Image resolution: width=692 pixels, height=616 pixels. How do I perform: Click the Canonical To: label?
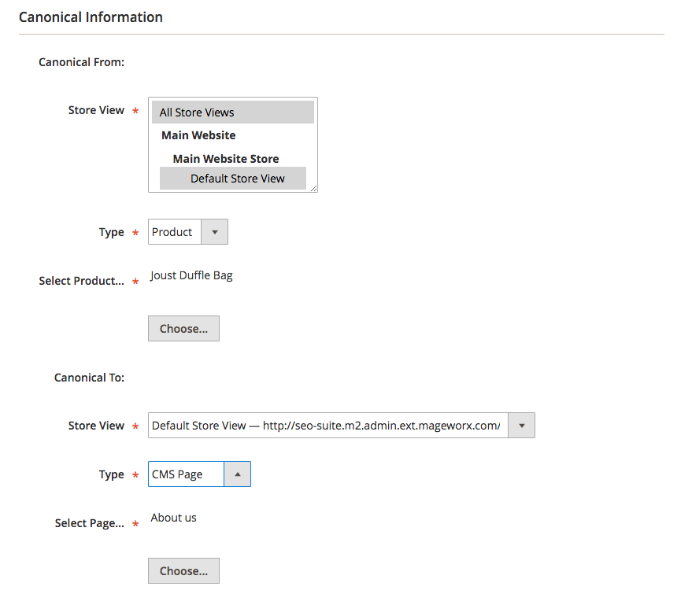[x=90, y=378]
